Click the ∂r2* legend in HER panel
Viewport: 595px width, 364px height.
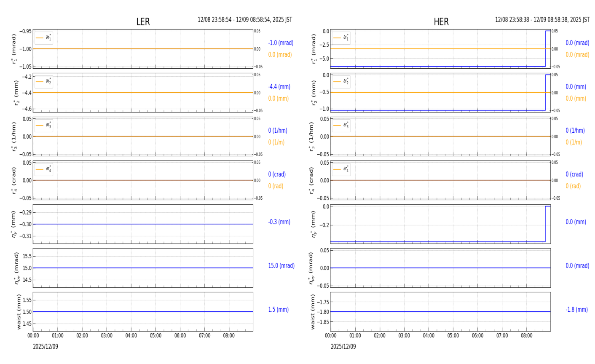pyautogui.click(x=341, y=82)
